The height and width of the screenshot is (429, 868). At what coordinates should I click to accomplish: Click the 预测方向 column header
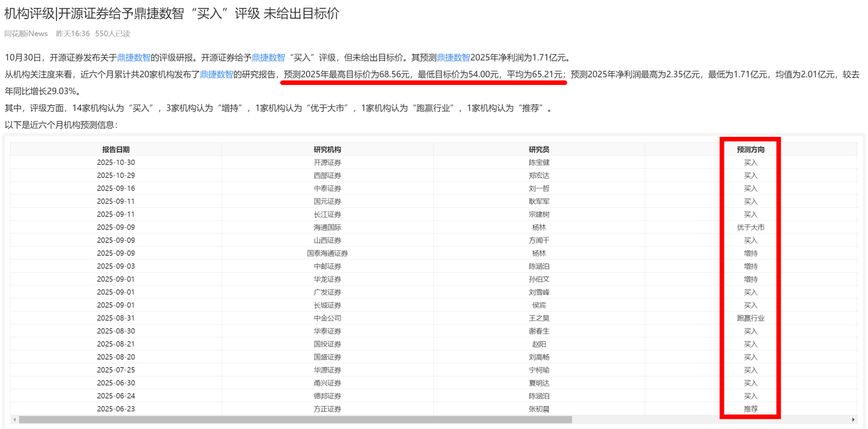[751, 150]
